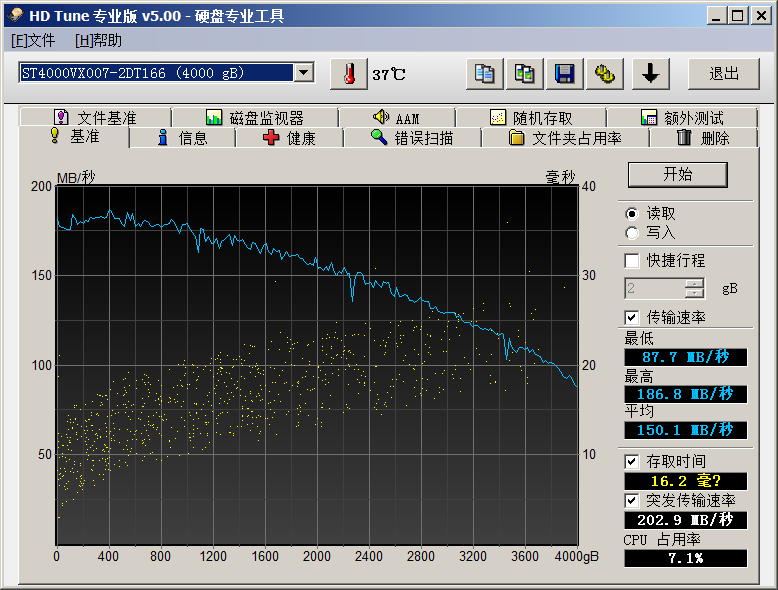This screenshot has height=590, width=778.
Task: Increase short stroke gB with the up arrow
Action: click(x=694, y=283)
